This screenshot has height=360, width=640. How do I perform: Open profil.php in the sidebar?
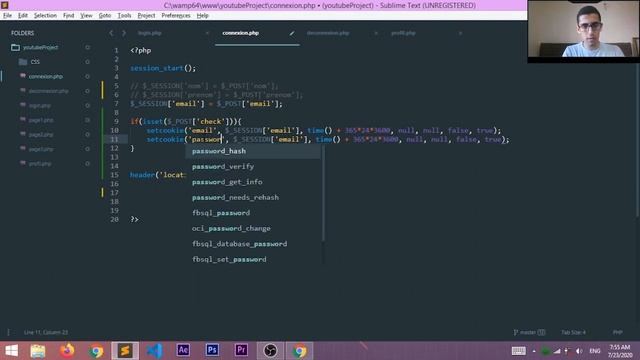[40, 164]
